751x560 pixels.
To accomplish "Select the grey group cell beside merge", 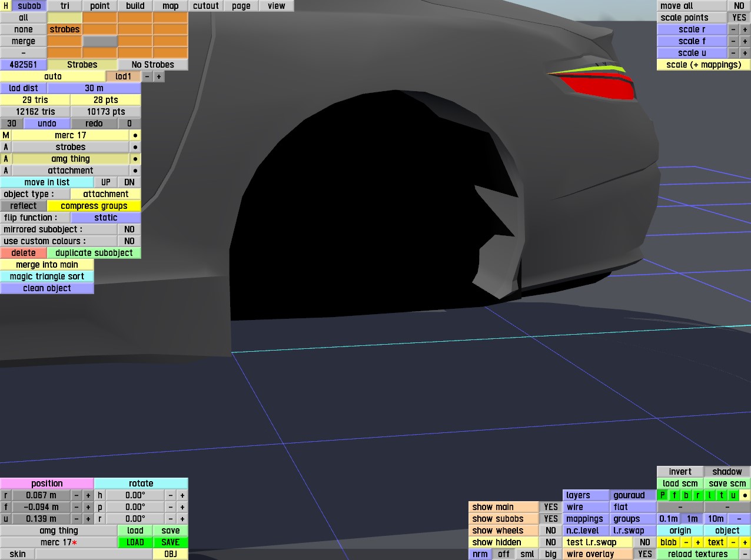I will [x=100, y=41].
